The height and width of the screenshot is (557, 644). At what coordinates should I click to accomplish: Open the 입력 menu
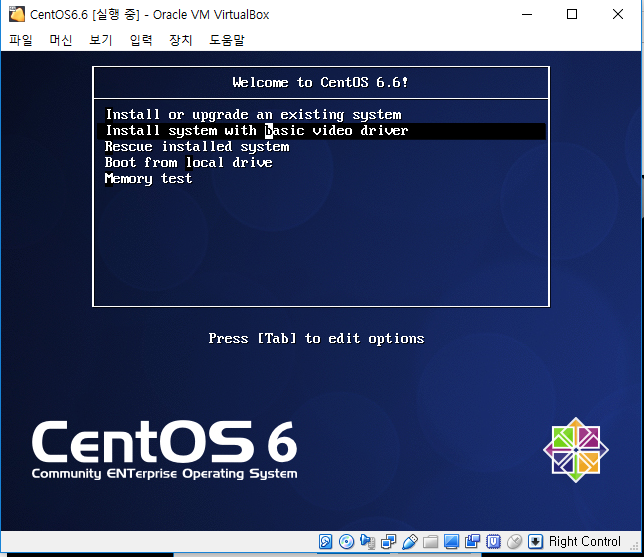(141, 40)
